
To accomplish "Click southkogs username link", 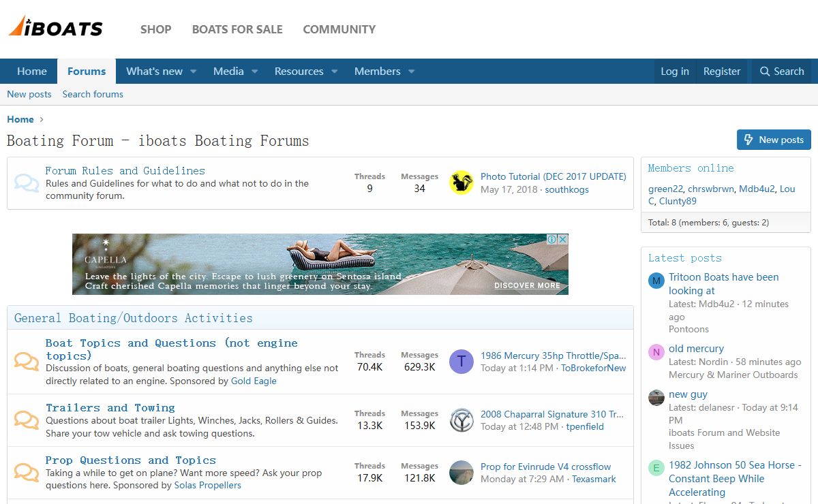I will [x=566, y=189].
